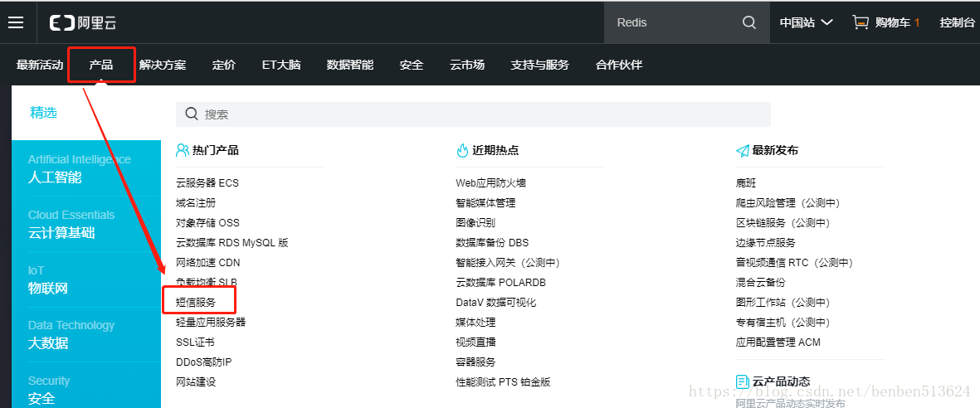Click the 最新发布 paper plane icon

tap(742, 151)
